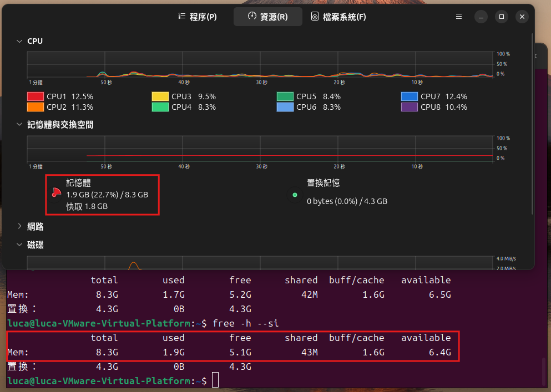Screen dimensions: 551x392
Task: Switch to the 程序(P) processes tab
Action: [x=198, y=17]
